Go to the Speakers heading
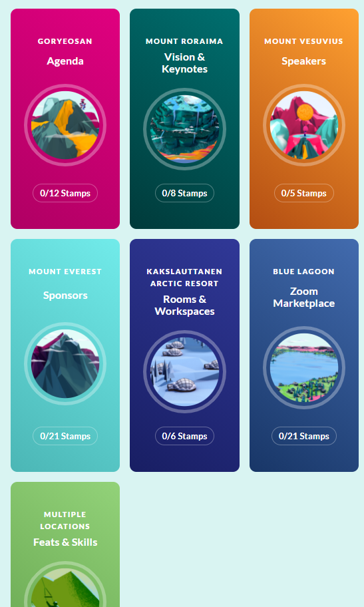The height and width of the screenshot is (607, 364). pyautogui.click(x=304, y=61)
